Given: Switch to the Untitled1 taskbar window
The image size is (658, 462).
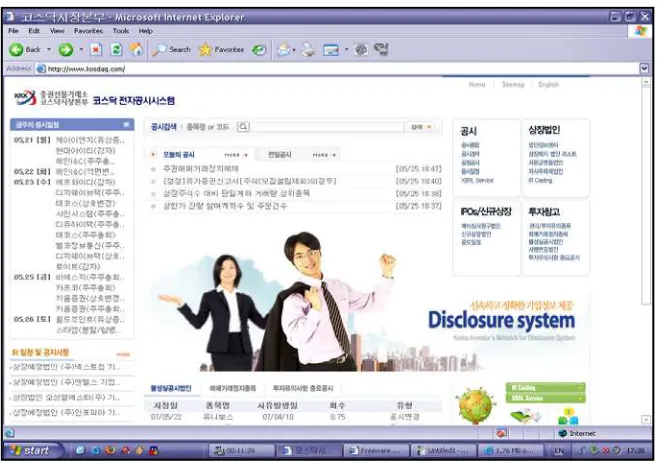Looking at the screenshot, I should pos(444,451).
